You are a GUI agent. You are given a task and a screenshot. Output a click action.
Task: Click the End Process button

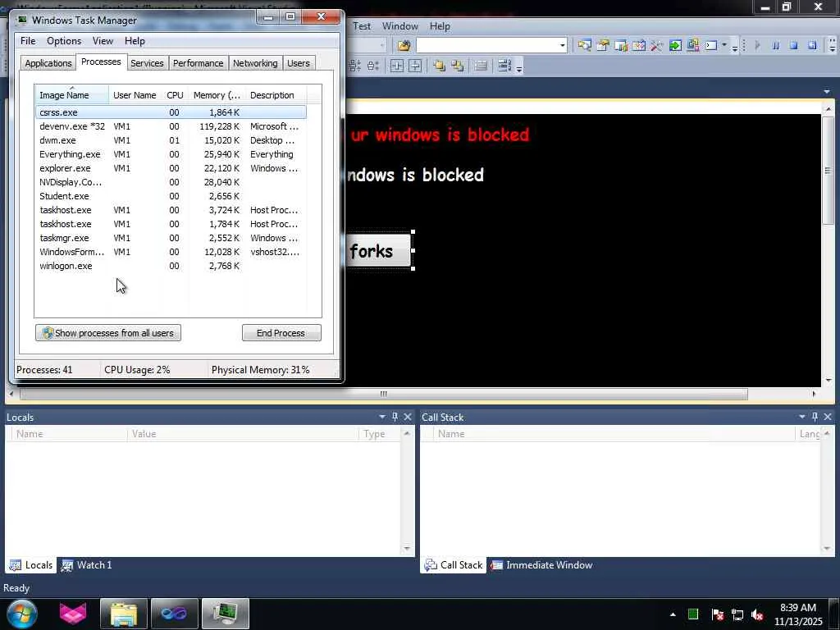point(281,333)
